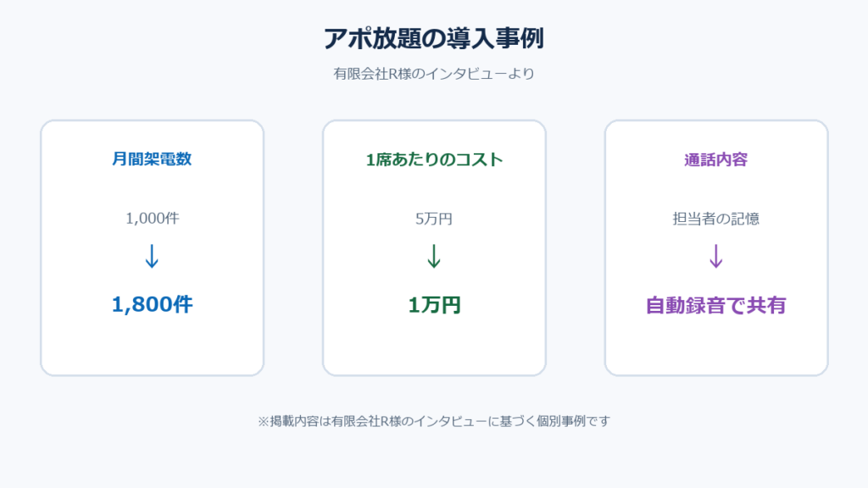Click the subtitle 有限会社R様のインタビューより
This screenshot has width=868, height=488.
pos(434,74)
